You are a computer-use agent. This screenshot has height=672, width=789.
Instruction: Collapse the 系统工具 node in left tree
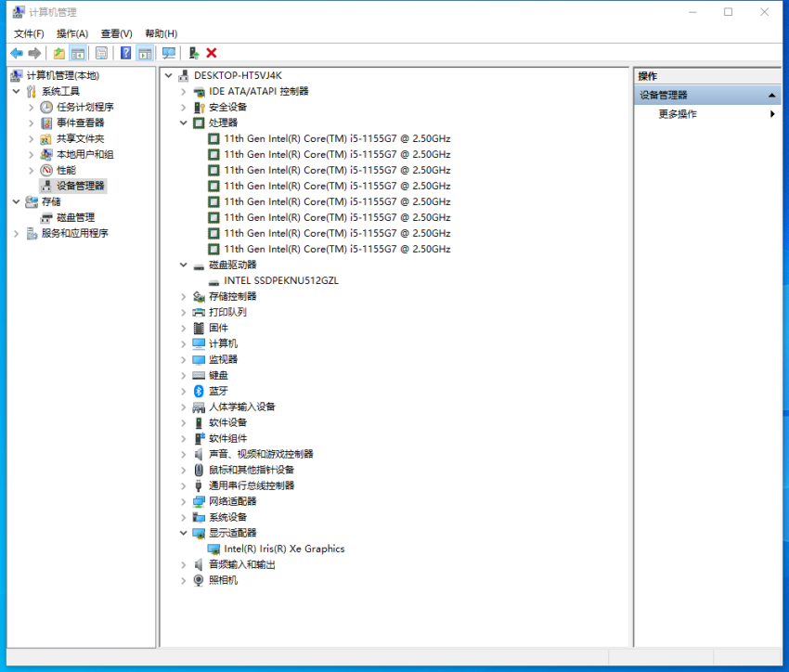coord(16,91)
